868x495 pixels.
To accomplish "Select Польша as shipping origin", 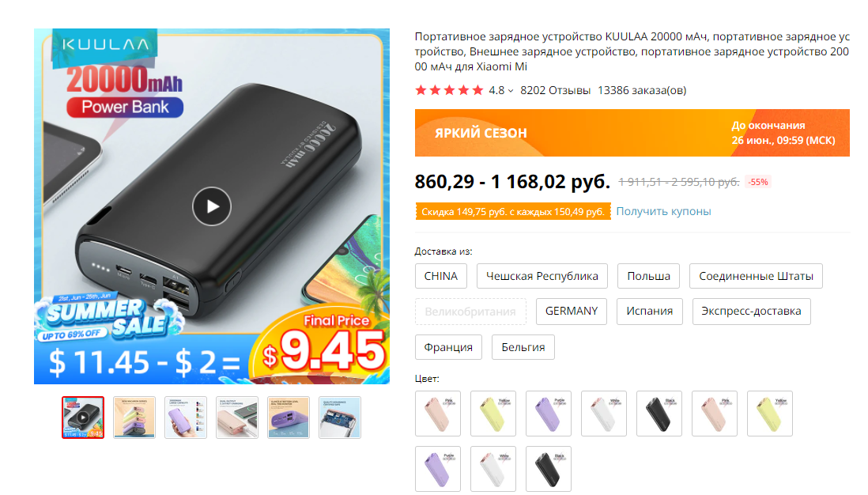I will (x=648, y=276).
